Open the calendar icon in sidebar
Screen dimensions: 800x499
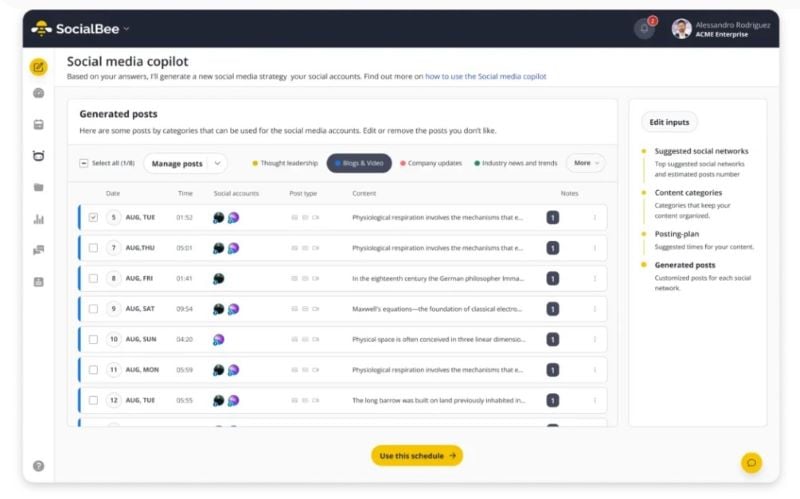point(38,125)
